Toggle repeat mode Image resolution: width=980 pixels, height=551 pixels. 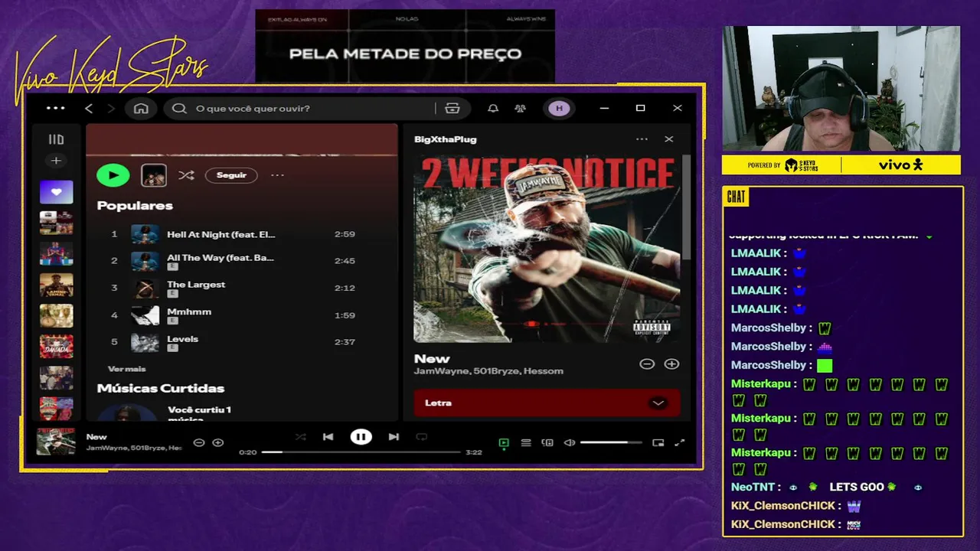(x=421, y=437)
